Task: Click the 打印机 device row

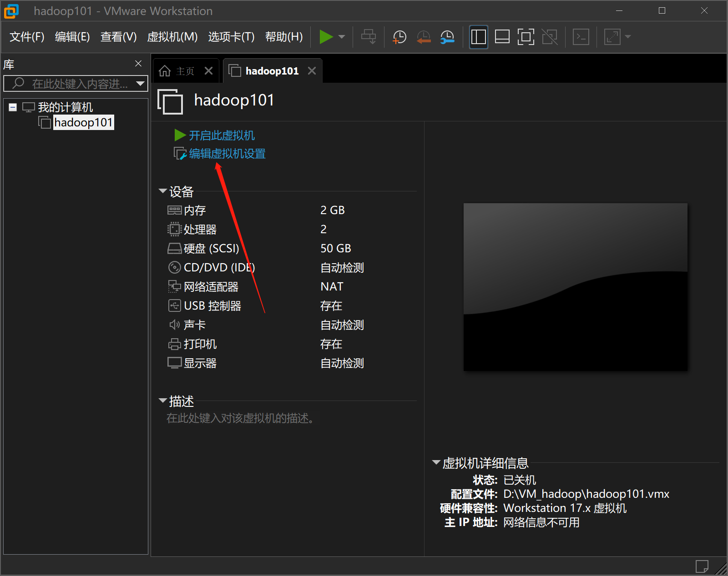Action: pyautogui.click(x=291, y=344)
